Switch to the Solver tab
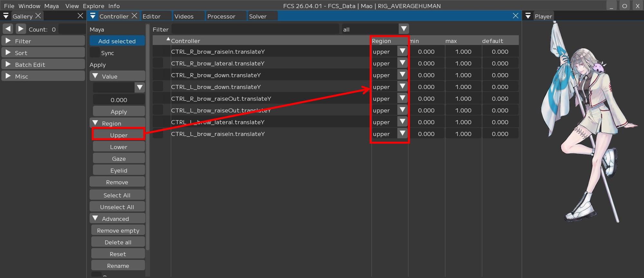Screen dimensions: 644x278 [258, 16]
